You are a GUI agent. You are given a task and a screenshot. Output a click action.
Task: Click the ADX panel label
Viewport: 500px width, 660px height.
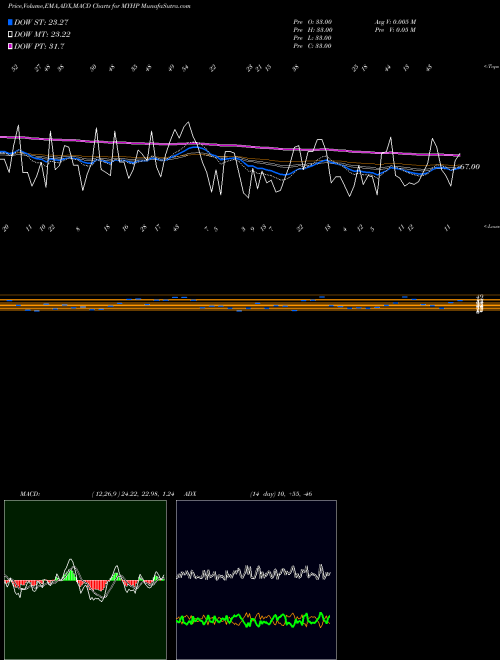pyautogui.click(x=190, y=494)
